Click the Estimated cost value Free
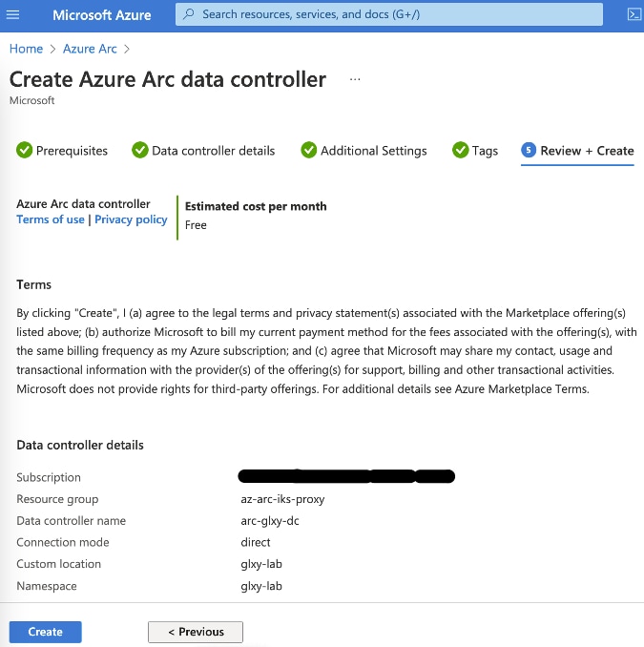This screenshot has width=644, height=647. [196, 225]
